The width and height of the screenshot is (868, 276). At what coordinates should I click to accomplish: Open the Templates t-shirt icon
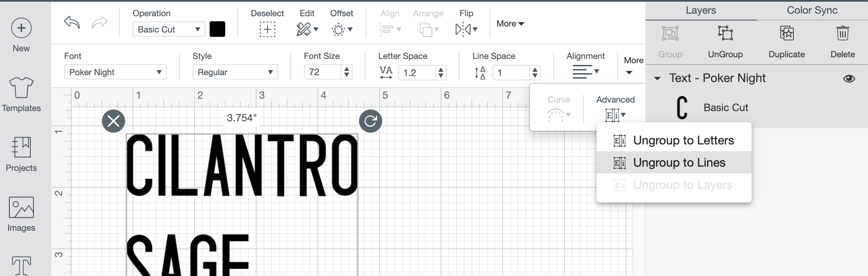click(21, 88)
